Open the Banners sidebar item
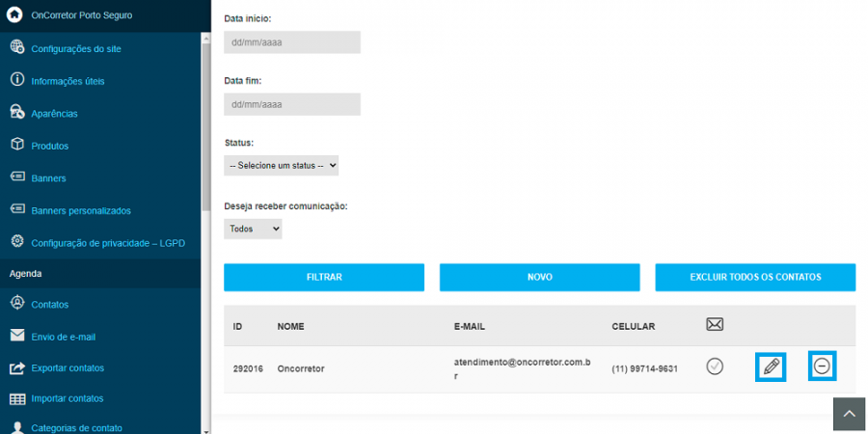 48,178
